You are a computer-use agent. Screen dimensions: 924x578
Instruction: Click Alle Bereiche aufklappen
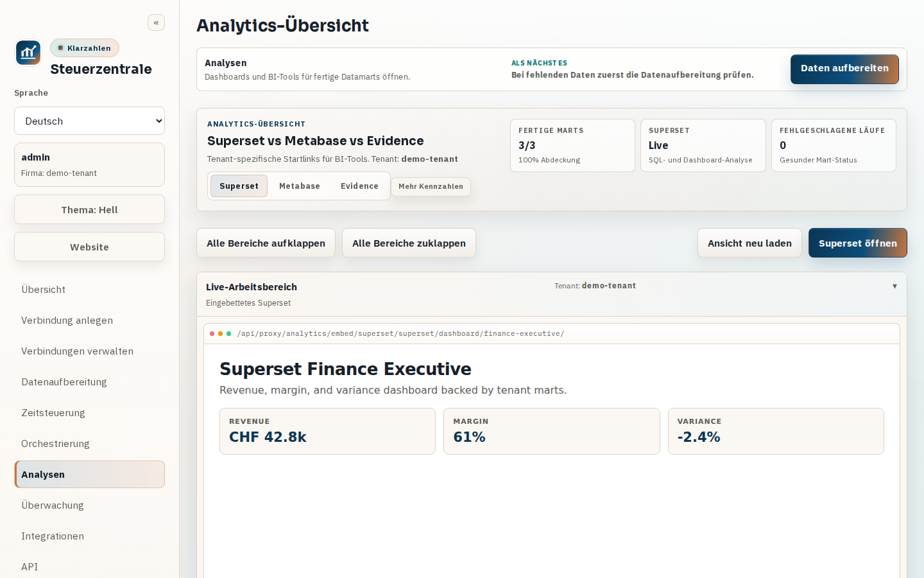(266, 243)
